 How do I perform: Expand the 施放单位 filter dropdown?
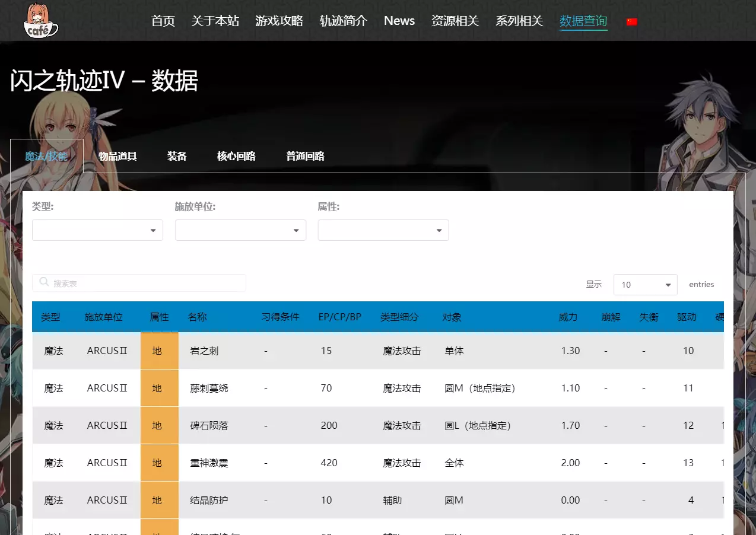(240, 230)
